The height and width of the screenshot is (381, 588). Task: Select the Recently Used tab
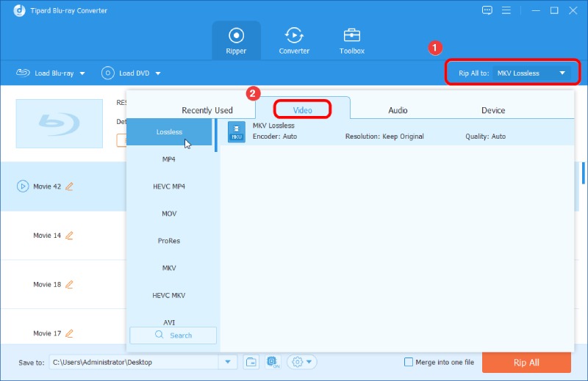click(207, 110)
